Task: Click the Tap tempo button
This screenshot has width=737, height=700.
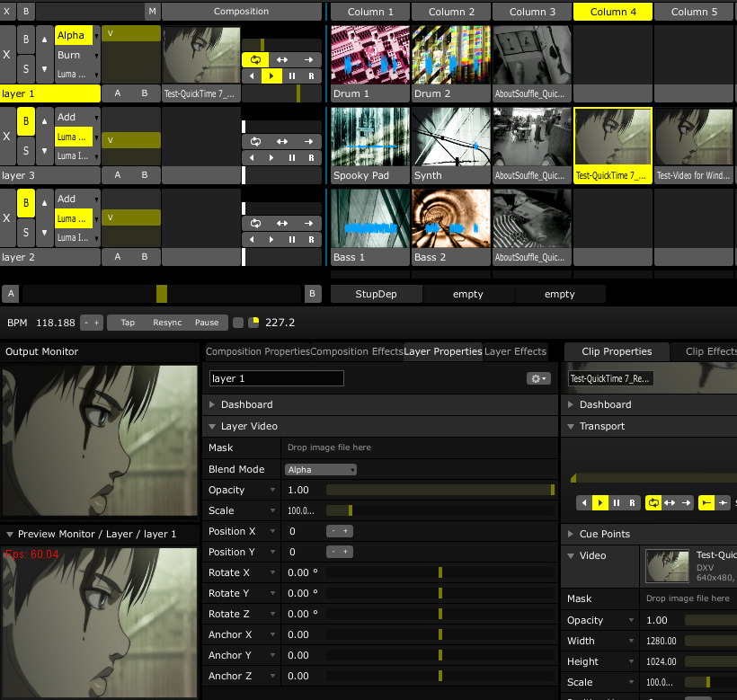Action: [x=128, y=323]
